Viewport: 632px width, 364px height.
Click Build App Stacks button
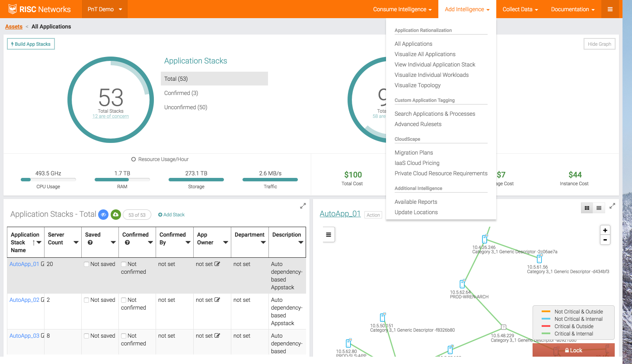click(x=31, y=44)
